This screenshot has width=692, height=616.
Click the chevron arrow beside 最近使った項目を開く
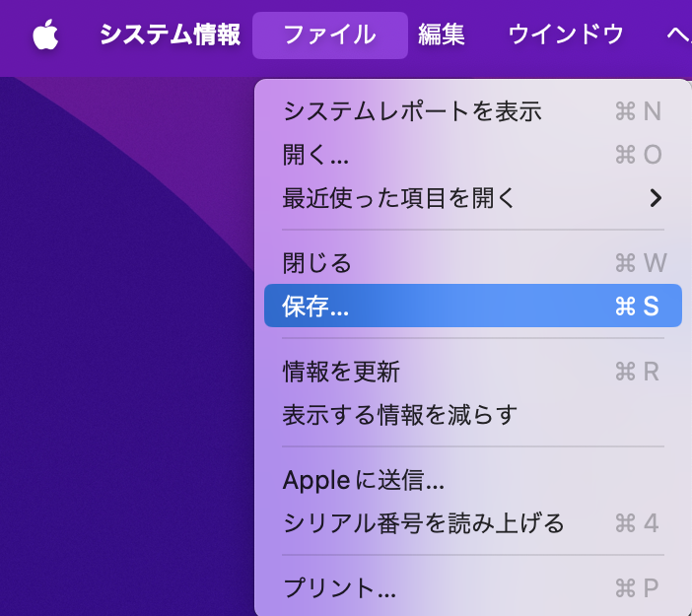(x=656, y=198)
